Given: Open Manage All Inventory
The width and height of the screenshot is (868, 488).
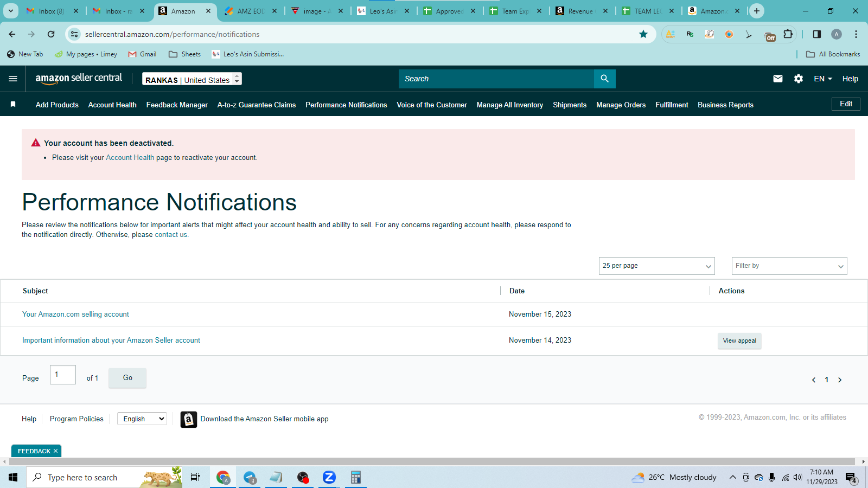Looking at the screenshot, I should coord(510,105).
